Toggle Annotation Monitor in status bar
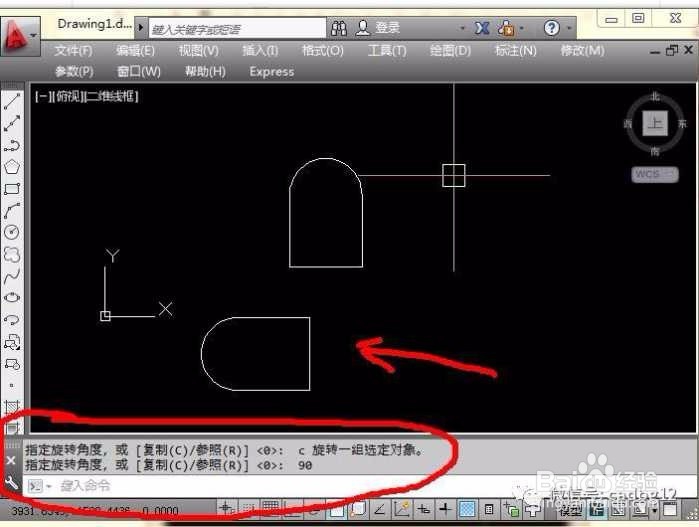Image resolution: width=699 pixels, height=527 pixels. click(533, 509)
